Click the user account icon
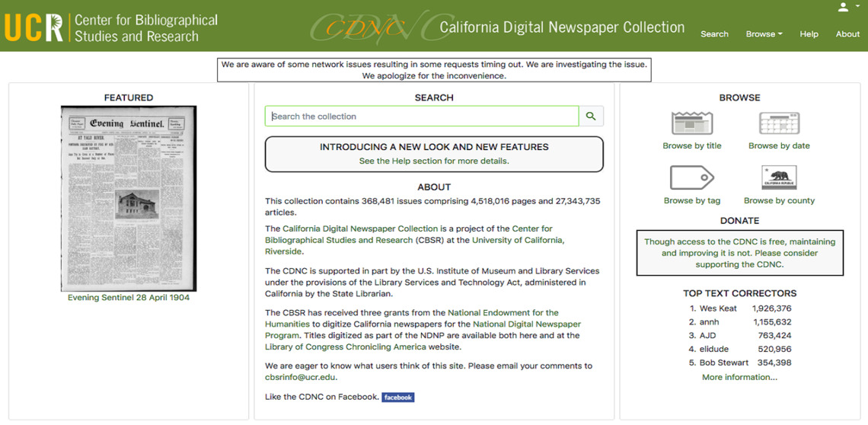Viewport: 868px width, 425px height. [843, 7]
